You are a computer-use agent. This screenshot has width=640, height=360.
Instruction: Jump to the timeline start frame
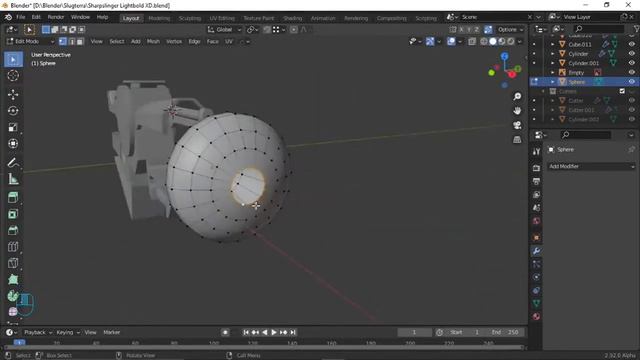tap(246, 332)
